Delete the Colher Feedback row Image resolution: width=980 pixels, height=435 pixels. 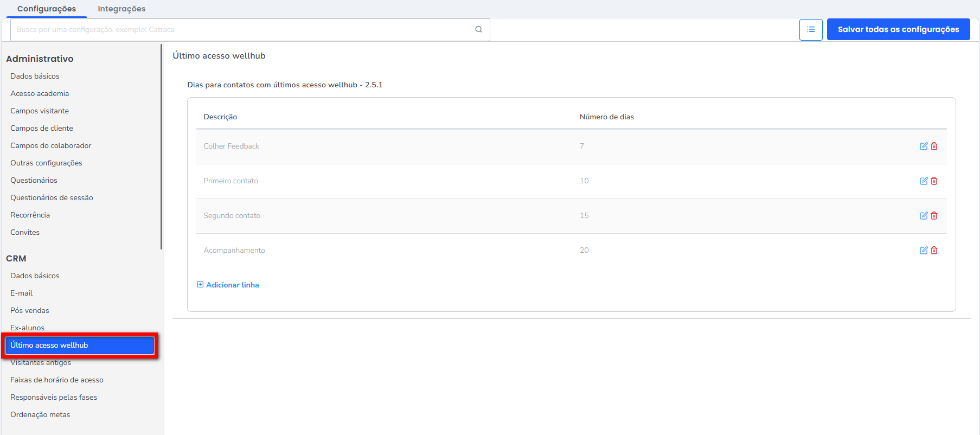[x=934, y=146]
